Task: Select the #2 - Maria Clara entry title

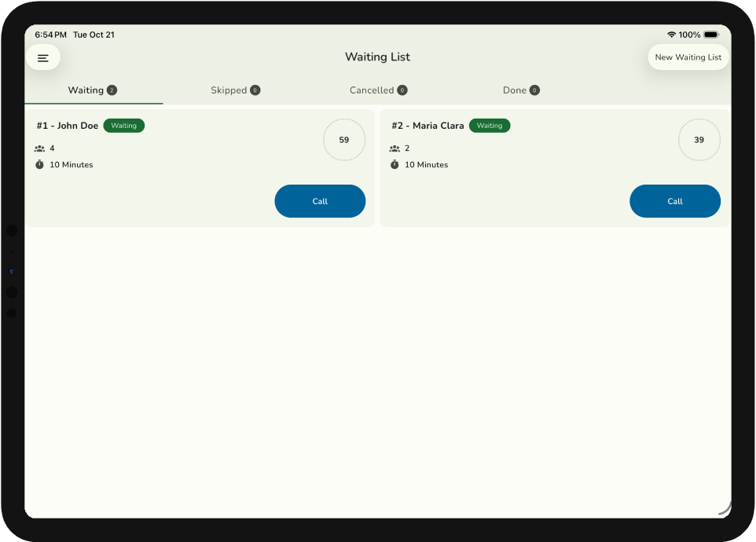Action: tap(428, 126)
